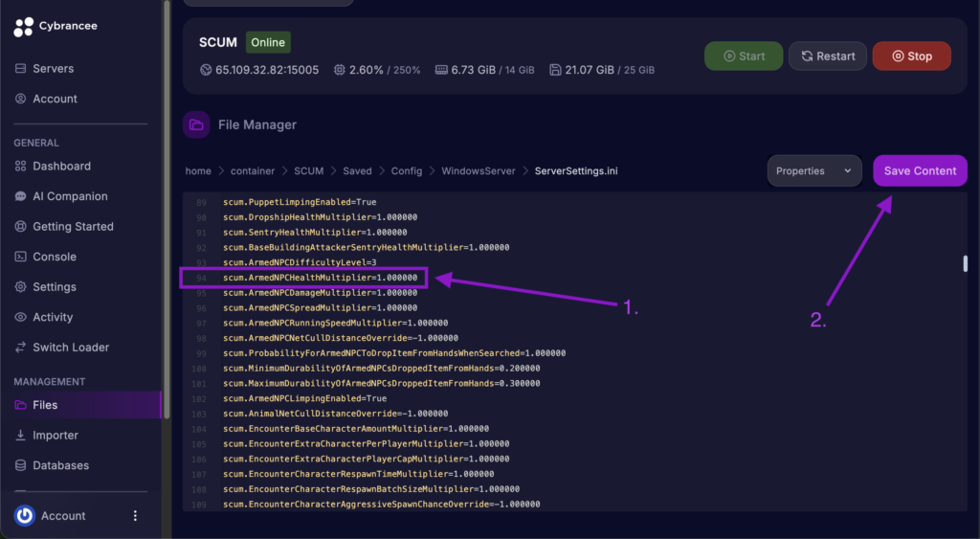Open the Properties dropdown
Viewport: 980px width, 539px height.
pos(814,170)
